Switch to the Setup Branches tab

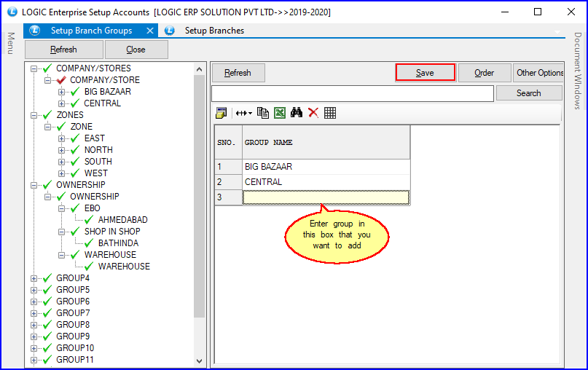tap(214, 31)
